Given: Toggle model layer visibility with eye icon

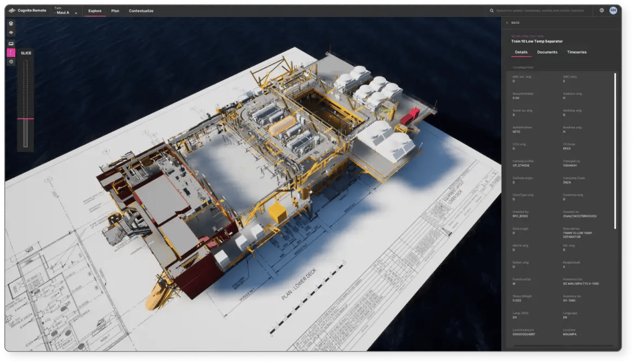Looking at the screenshot, I should click(x=11, y=32).
